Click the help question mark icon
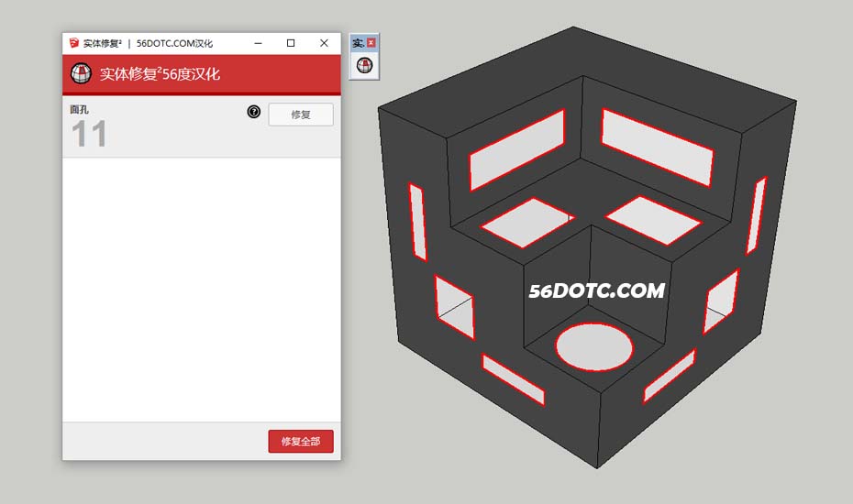This screenshot has height=504, width=853. [254, 112]
